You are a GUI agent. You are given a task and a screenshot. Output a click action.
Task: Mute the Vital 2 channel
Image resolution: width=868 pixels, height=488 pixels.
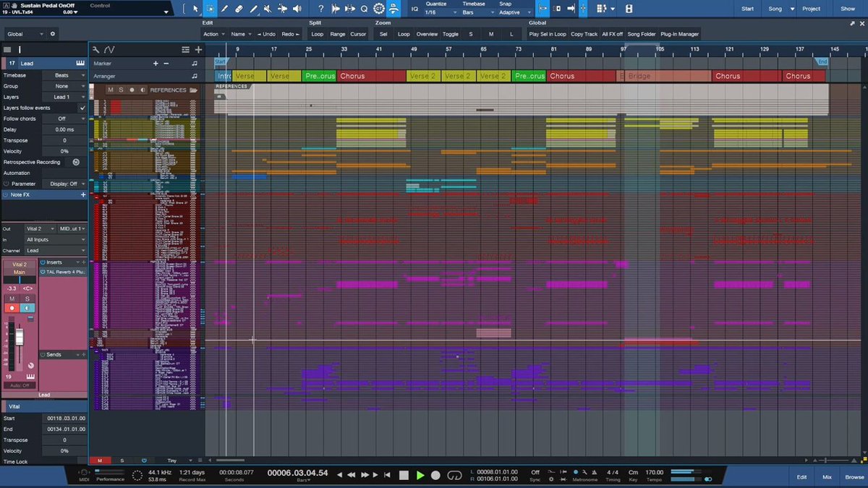12,299
